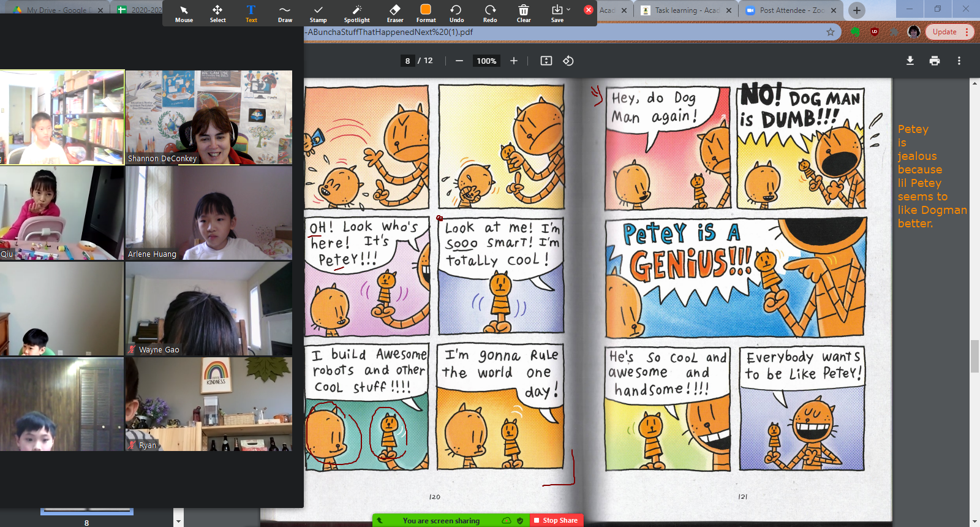Bookmark this page with the star icon
980x527 pixels.
coord(831,32)
